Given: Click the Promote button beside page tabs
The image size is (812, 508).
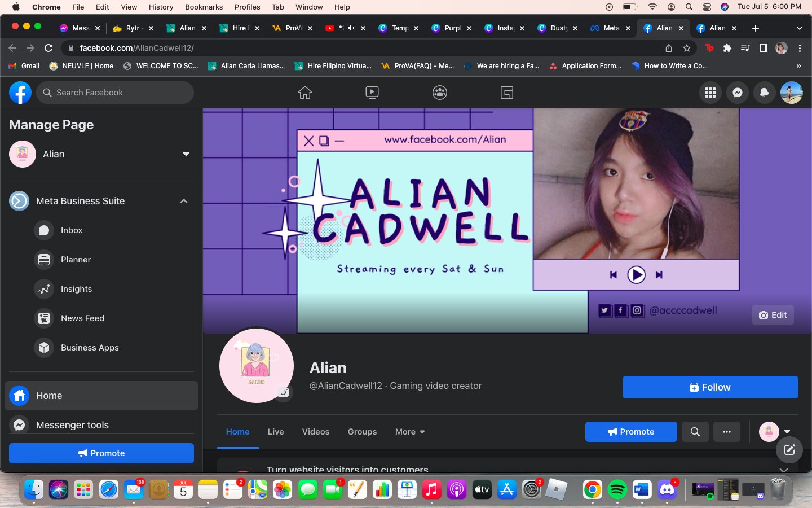Looking at the screenshot, I should tap(631, 432).
